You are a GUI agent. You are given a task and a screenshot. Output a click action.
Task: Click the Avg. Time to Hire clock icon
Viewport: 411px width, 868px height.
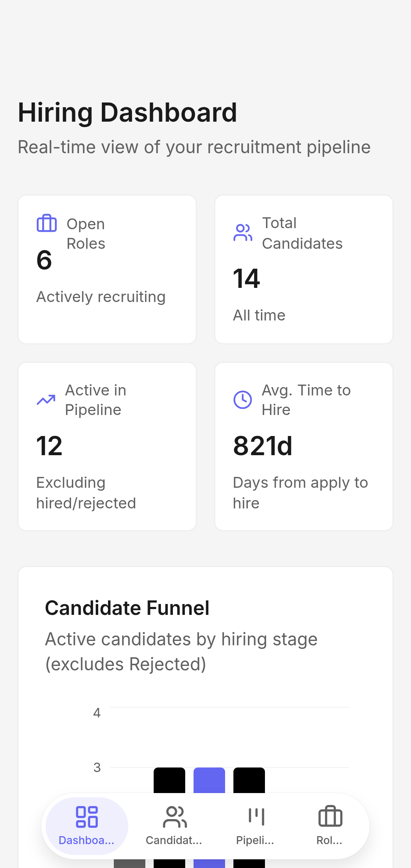click(x=243, y=400)
